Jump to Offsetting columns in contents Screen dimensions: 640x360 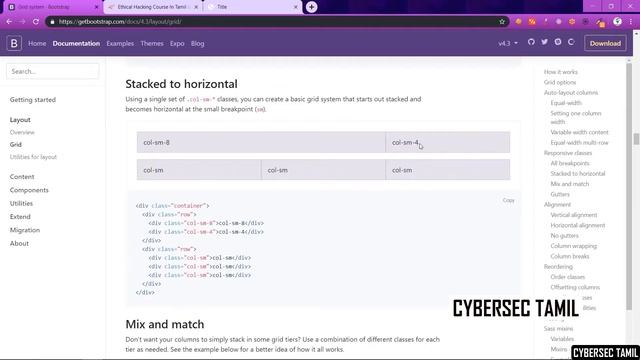(x=575, y=287)
